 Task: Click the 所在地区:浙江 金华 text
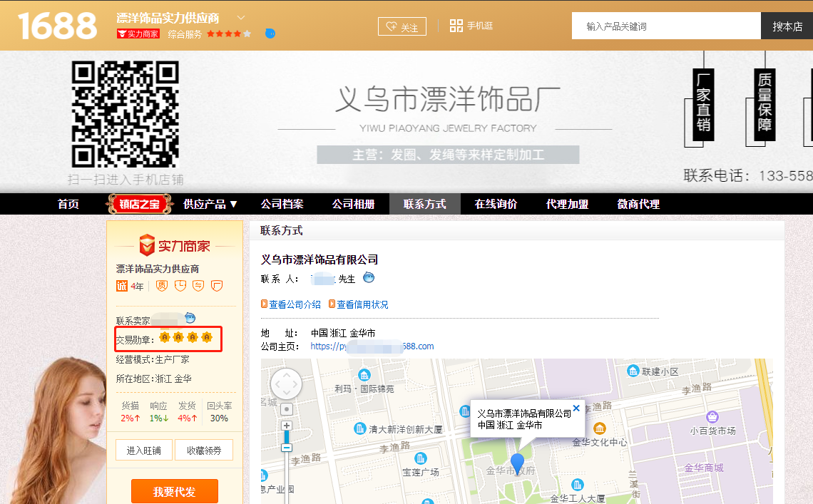154,379
